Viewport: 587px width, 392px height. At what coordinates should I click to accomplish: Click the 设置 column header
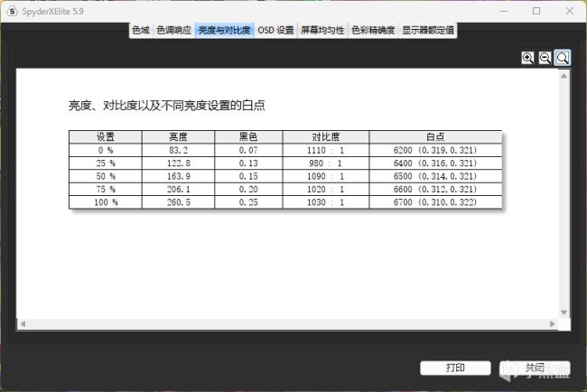106,137
